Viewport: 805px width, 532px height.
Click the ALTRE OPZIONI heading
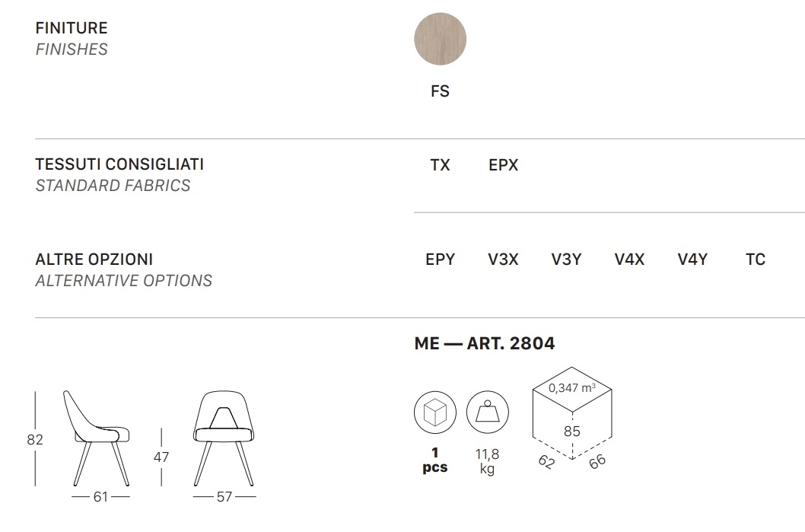pyautogui.click(x=94, y=260)
